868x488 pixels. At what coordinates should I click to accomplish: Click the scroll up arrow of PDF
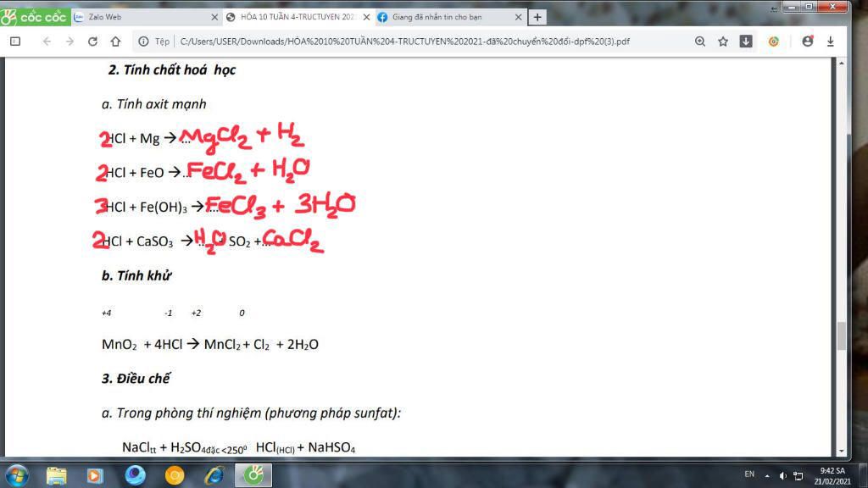tap(842, 63)
